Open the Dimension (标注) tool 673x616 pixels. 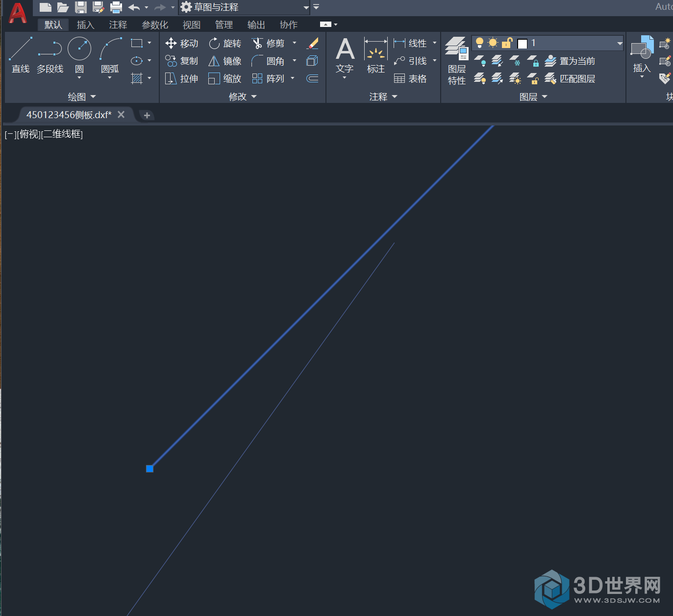(x=376, y=55)
